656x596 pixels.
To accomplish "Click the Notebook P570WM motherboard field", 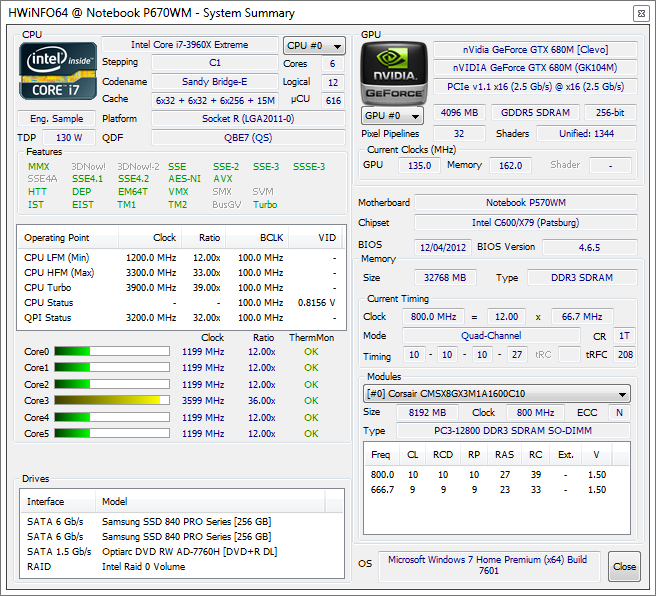I will tap(526, 203).
